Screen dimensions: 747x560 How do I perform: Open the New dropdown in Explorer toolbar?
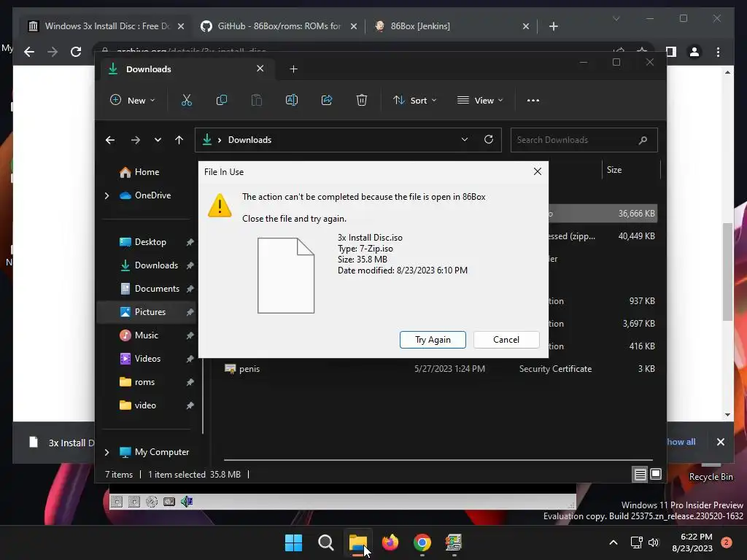tap(133, 101)
